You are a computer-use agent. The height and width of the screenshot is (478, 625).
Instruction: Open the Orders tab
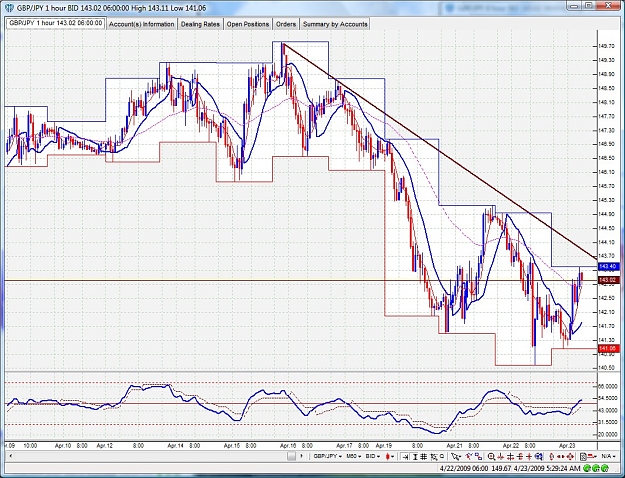[286, 24]
